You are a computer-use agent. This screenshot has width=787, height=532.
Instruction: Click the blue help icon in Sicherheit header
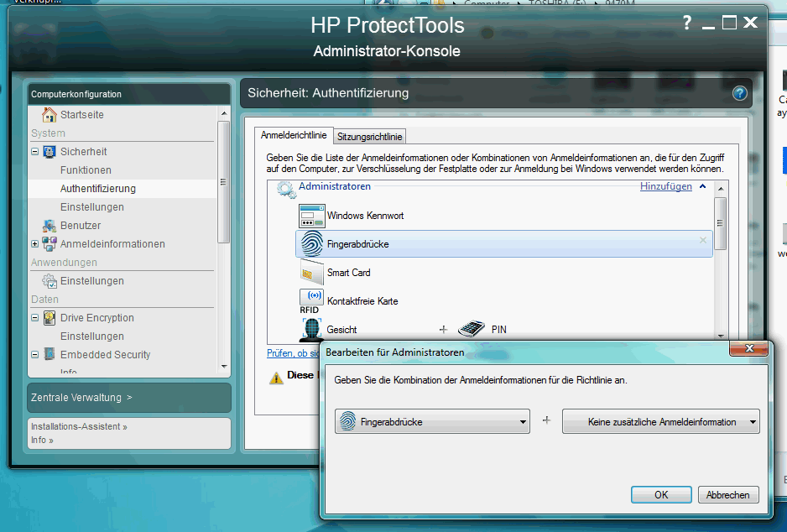pyautogui.click(x=739, y=93)
